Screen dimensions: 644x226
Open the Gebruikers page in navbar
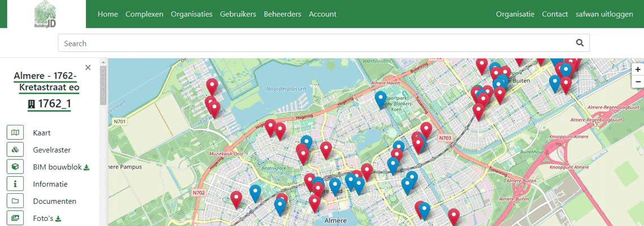point(238,14)
